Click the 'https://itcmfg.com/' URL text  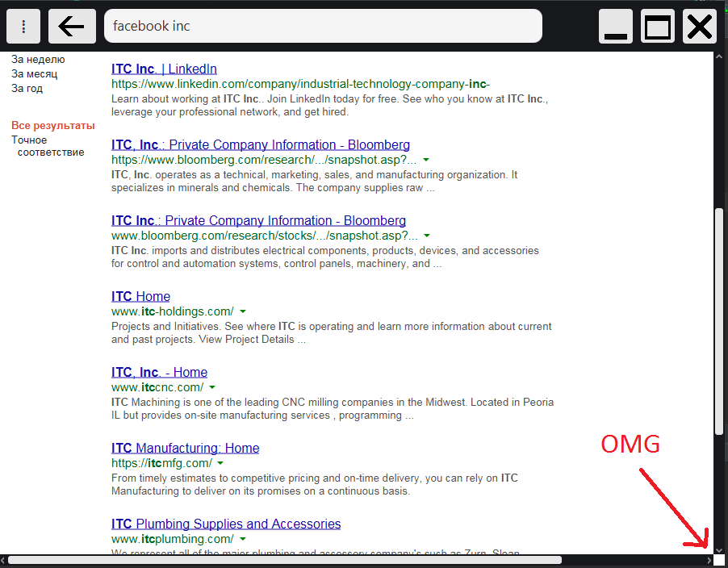161,462
